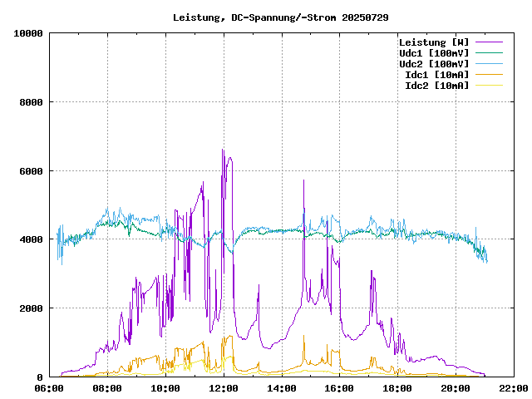Select the 'Leistung [W]' legend label
This screenshot has height=399, width=532.
pyautogui.click(x=433, y=42)
